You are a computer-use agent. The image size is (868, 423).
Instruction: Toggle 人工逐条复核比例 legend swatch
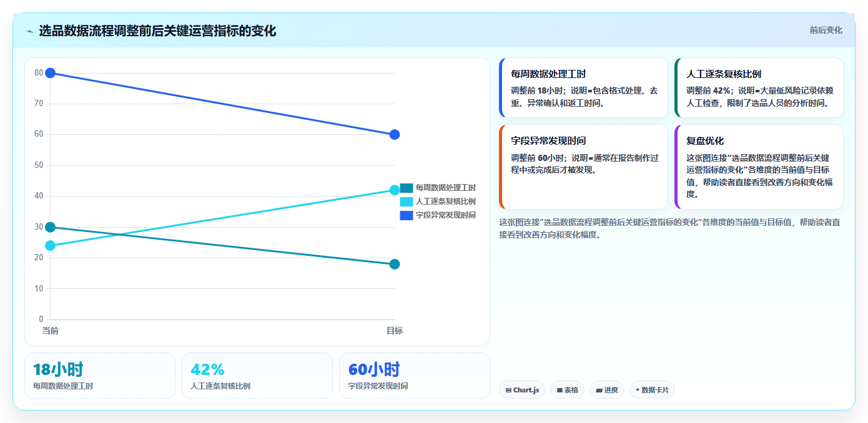[406, 202]
